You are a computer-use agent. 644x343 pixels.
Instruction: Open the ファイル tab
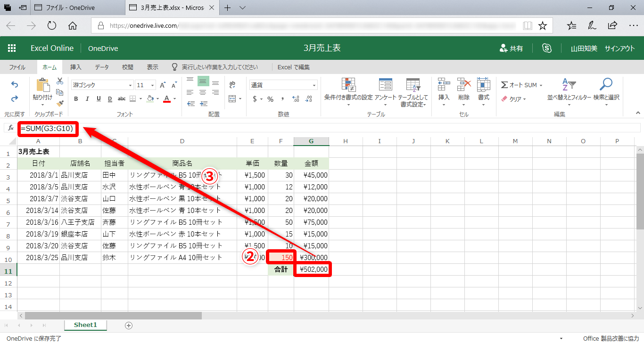17,67
